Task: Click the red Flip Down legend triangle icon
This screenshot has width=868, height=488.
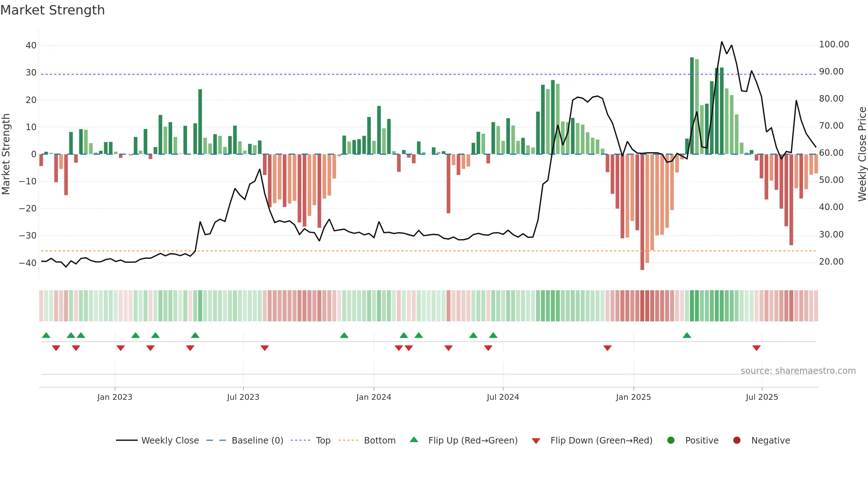Action: [536, 441]
